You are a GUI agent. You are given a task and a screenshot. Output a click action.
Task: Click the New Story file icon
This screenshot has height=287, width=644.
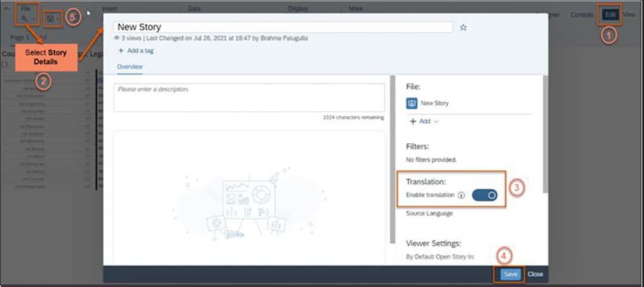[411, 103]
